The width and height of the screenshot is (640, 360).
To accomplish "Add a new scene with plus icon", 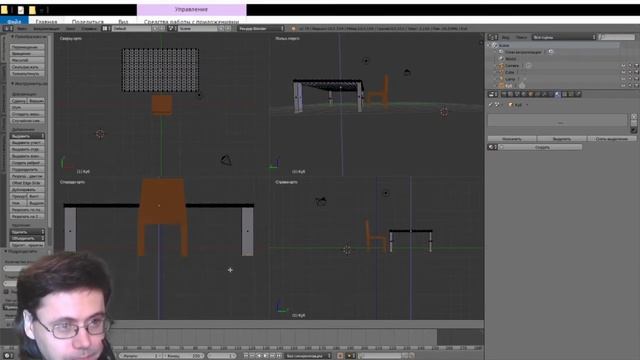I will (220, 29).
